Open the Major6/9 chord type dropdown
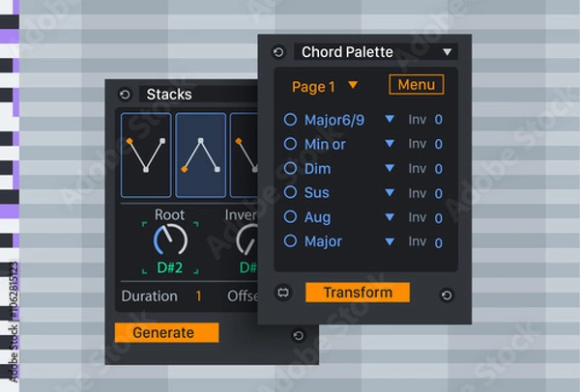 pos(390,119)
